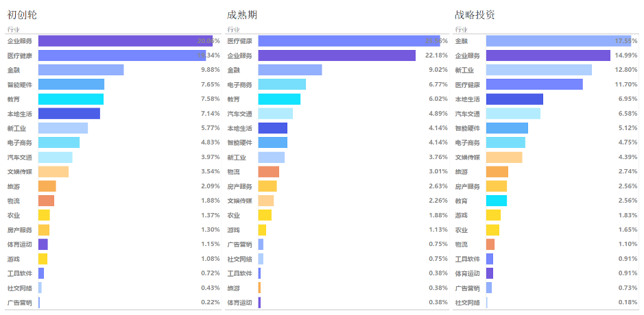Viewport: 644px width, 315px height.
Task: Click the 电子商务 bar in 成熟期 chart
Action: click(x=282, y=84)
